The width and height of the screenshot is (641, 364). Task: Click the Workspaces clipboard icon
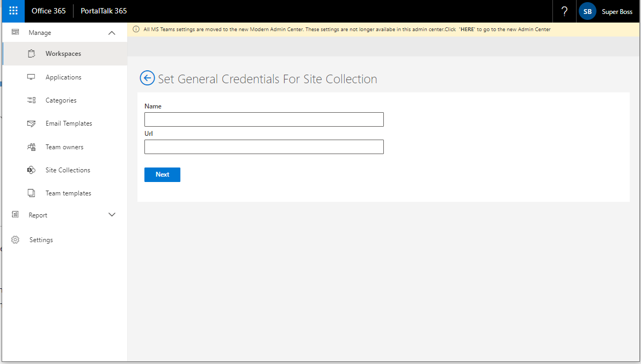31,54
